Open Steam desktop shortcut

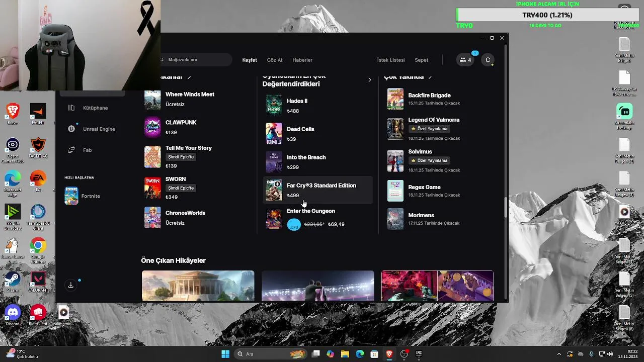click(13, 282)
